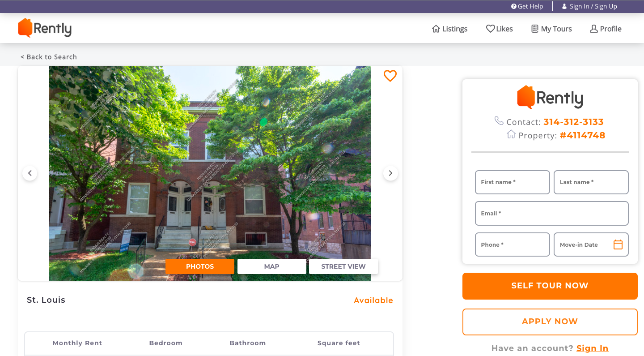Open Get Help from the top bar
Image resolution: width=644 pixels, height=356 pixels.
pyautogui.click(x=527, y=6)
